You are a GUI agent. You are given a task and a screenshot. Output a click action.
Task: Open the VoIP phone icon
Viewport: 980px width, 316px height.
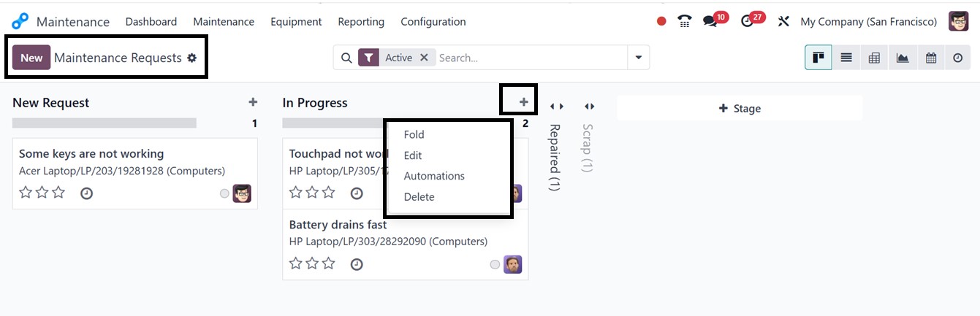pyautogui.click(x=684, y=21)
